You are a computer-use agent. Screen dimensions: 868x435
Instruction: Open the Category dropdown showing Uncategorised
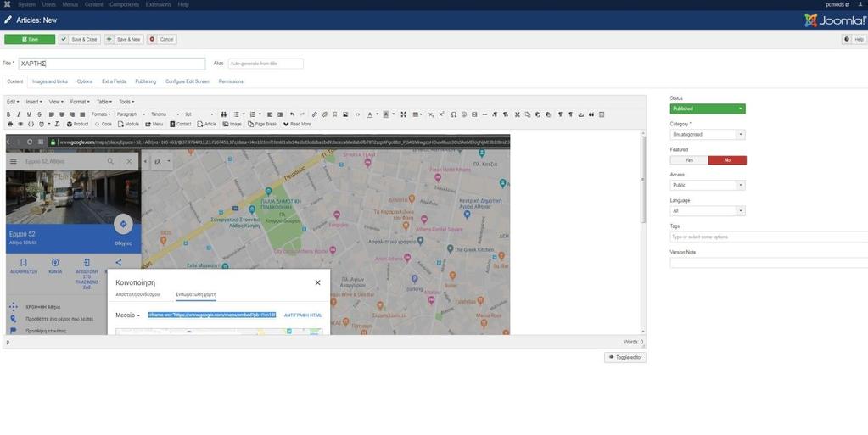coord(708,135)
